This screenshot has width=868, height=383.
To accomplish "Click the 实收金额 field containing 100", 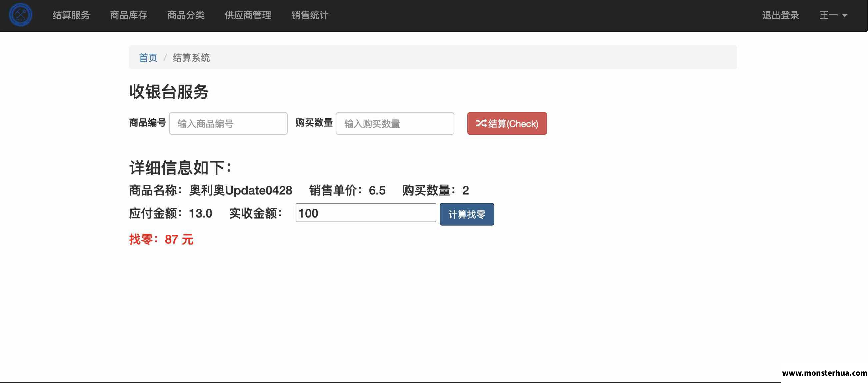I will click(x=366, y=213).
